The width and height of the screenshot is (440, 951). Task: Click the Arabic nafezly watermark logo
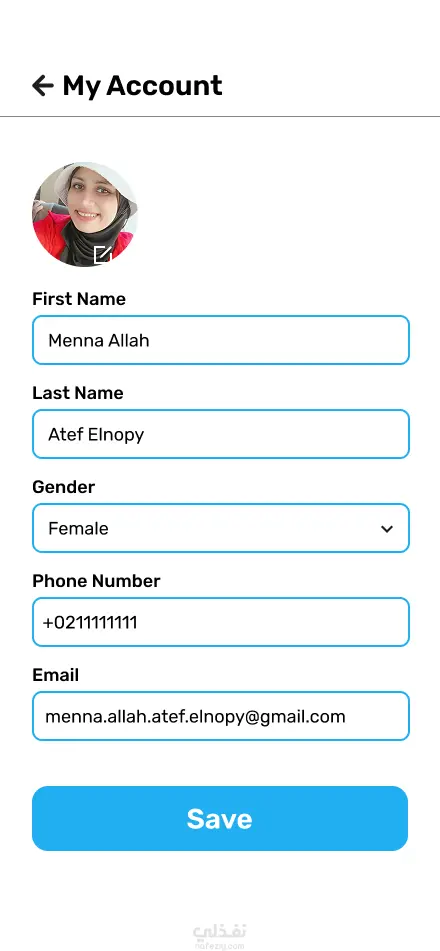coord(220,931)
